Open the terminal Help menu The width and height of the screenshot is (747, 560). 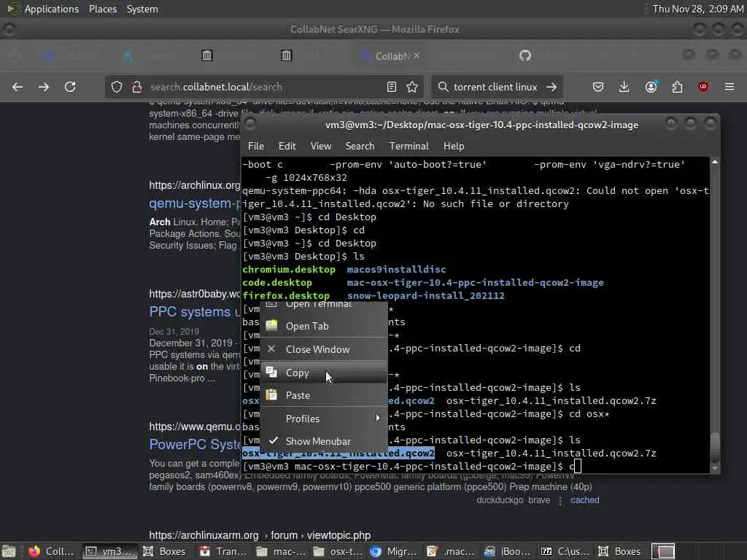454,146
